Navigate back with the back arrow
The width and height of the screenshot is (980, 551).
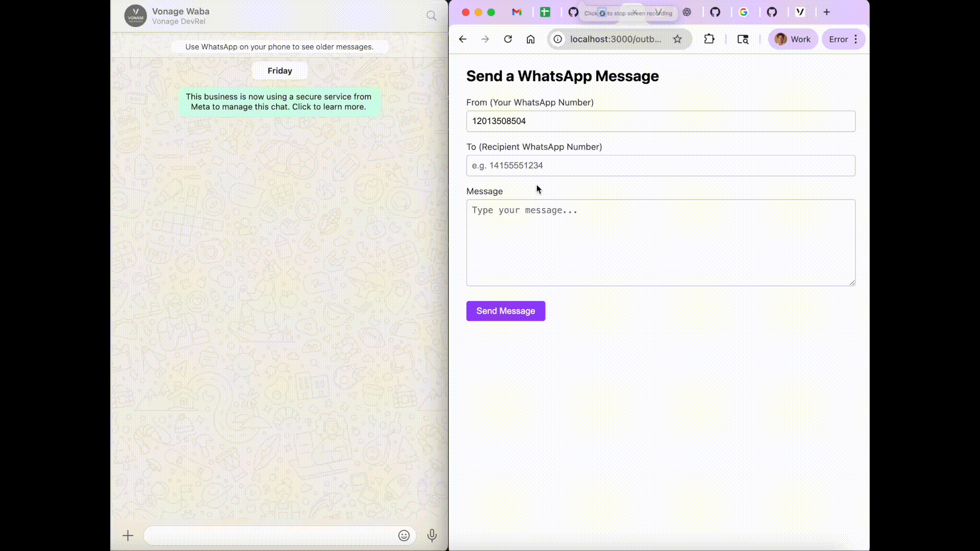[462, 39]
